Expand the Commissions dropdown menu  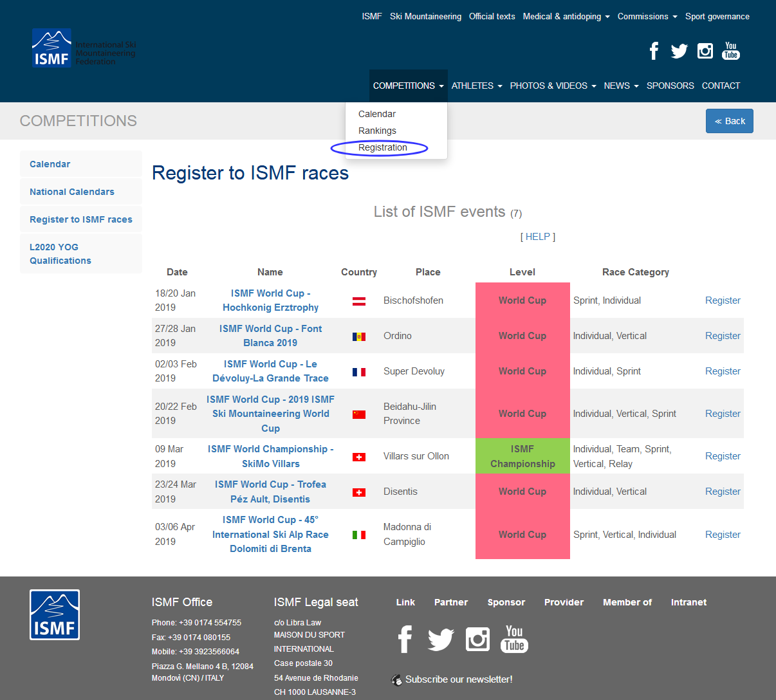coord(647,17)
